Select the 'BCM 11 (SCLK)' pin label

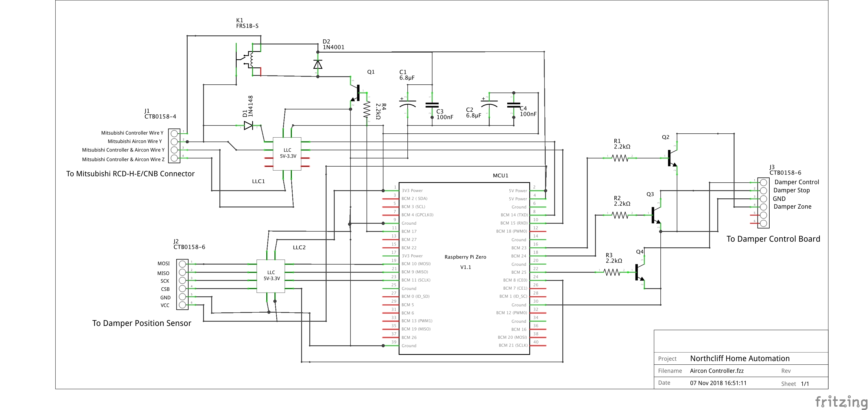coord(416,280)
